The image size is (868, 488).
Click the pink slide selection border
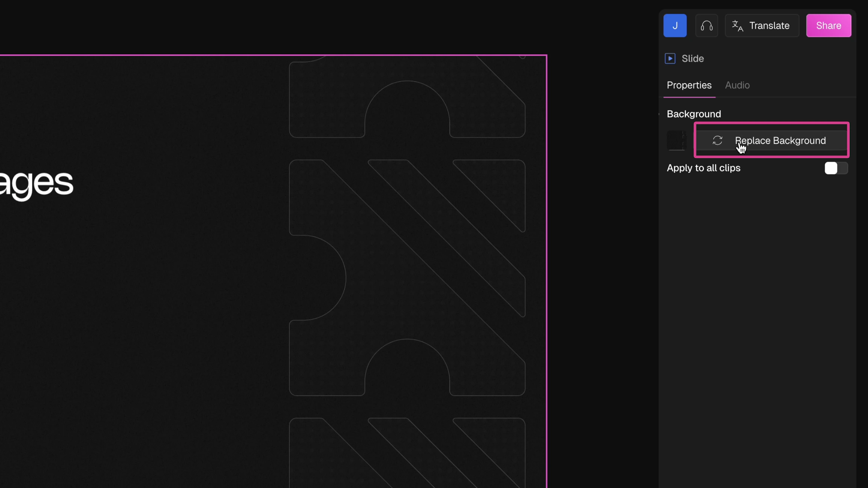[x=547, y=262]
